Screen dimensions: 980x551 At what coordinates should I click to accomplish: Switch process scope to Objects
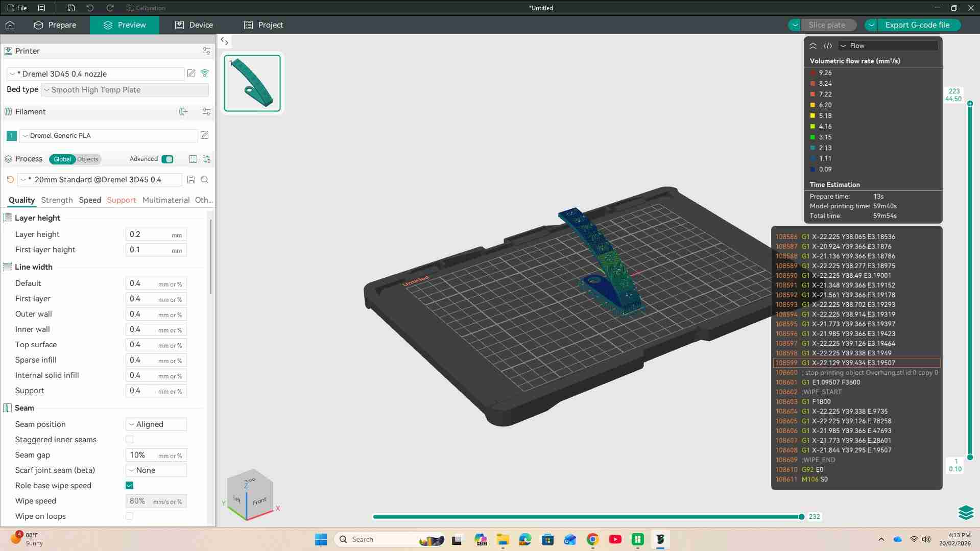tap(88, 159)
